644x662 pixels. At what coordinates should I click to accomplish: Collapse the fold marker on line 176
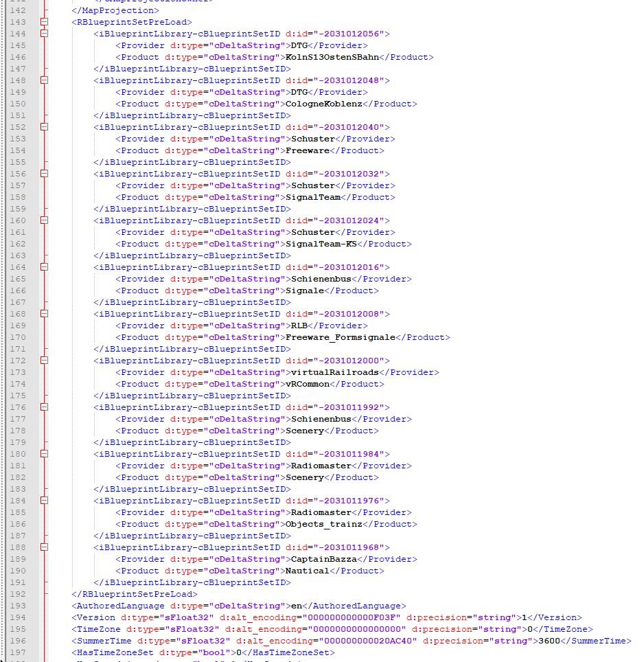pos(45,407)
